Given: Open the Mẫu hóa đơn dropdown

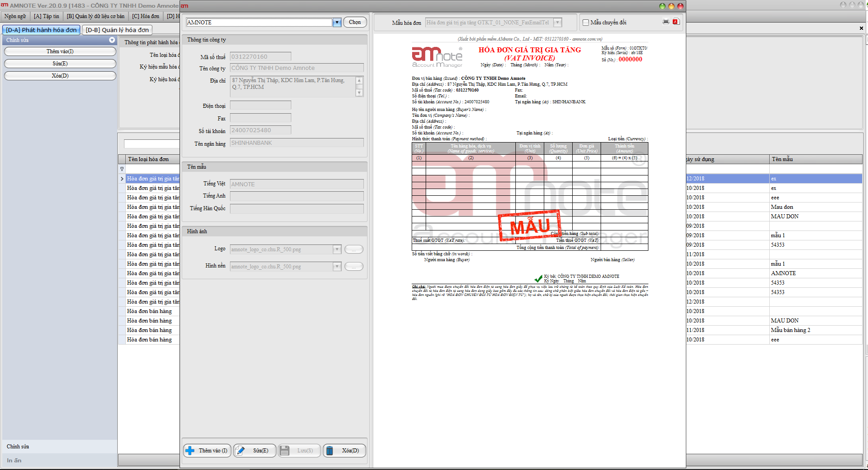Looking at the screenshot, I should click(x=558, y=23).
